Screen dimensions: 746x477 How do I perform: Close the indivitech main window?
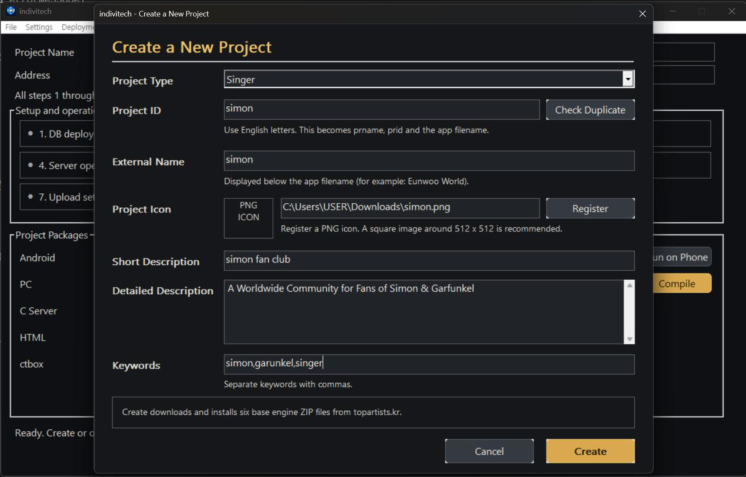[731, 11]
